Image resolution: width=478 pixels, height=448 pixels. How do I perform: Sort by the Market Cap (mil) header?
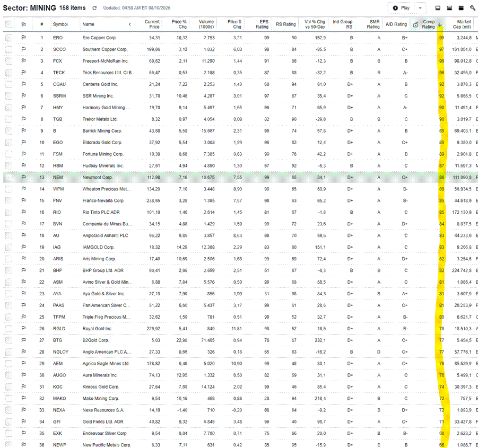point(462,24)
